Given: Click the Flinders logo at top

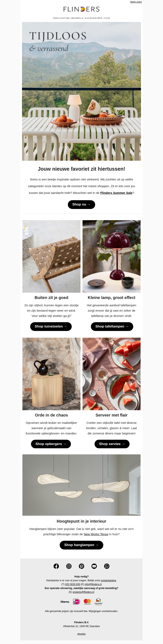Looking at the screenshot, I should pyautogui.click(x=81, y=9).
